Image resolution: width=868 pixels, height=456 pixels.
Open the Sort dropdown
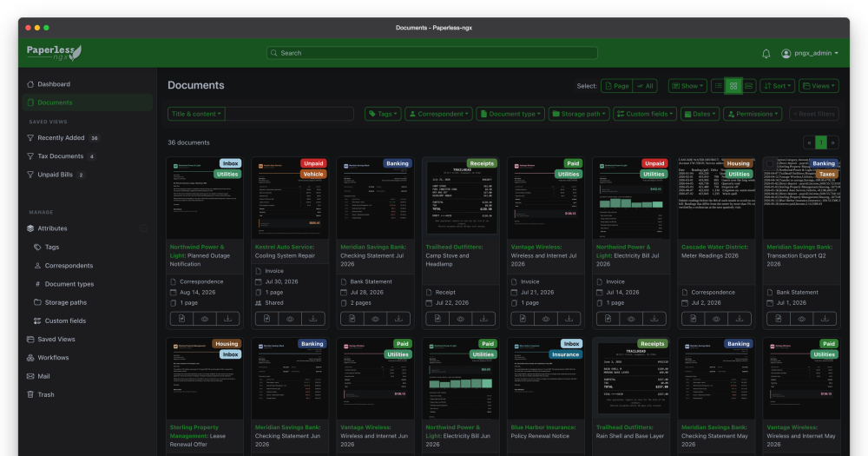(778, 86)
